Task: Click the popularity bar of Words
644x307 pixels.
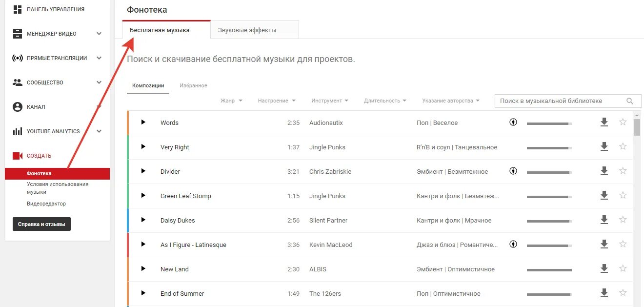Action: 549,124
